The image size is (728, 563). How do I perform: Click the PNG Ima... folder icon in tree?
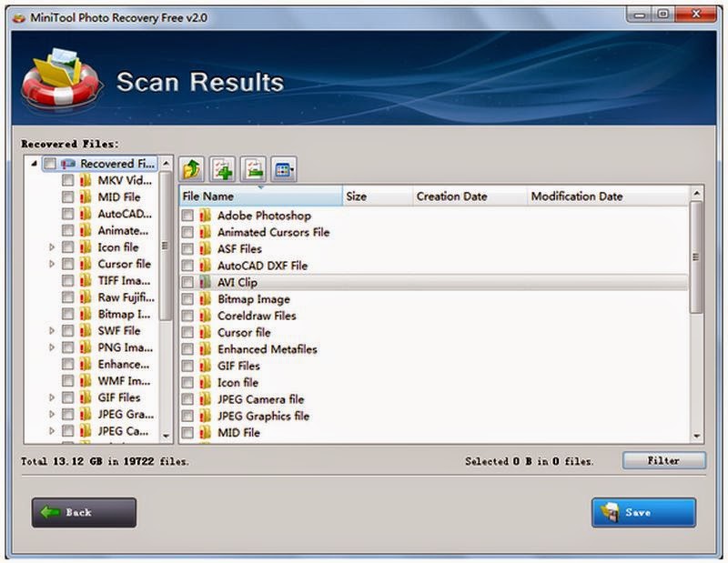[x=86, y=347]
